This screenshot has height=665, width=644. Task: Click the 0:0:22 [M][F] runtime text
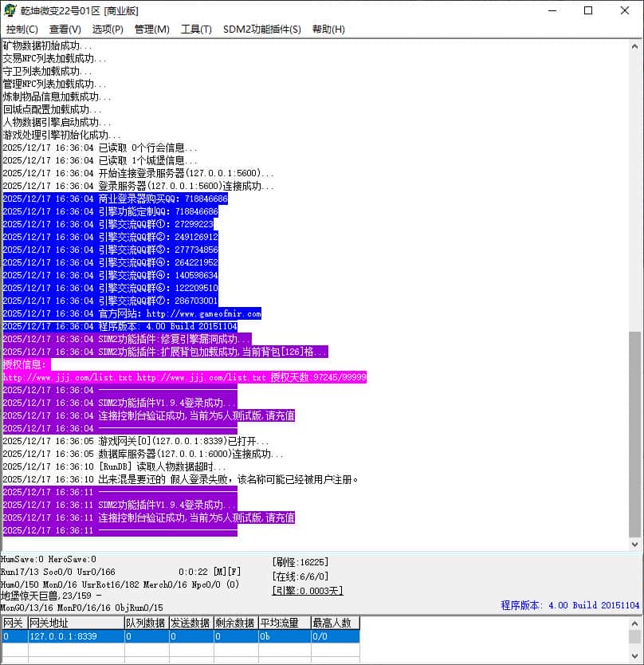pyautogui.click(x=210, y=572)
